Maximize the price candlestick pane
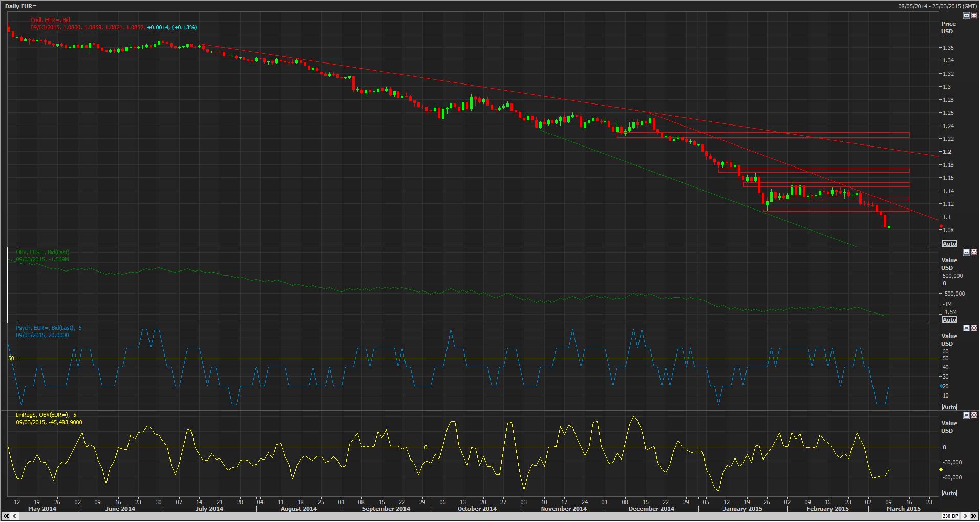This screenshot has width=980, height=522. click(966, 16)
